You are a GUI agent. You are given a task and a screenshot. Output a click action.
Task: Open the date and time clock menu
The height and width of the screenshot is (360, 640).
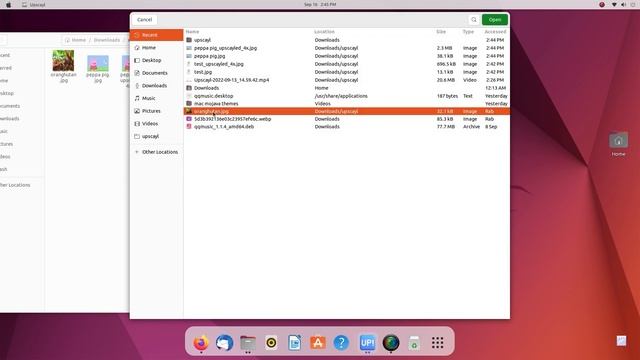320,4
